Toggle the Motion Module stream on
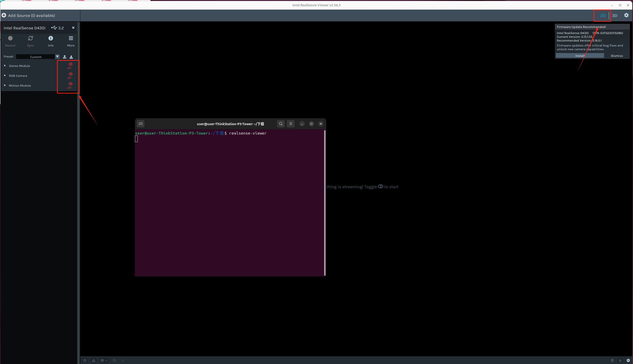 [x=70, y=84]
